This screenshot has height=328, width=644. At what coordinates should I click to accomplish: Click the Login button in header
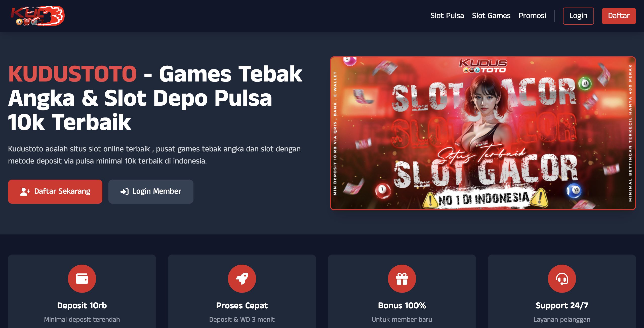pos(578,16)
